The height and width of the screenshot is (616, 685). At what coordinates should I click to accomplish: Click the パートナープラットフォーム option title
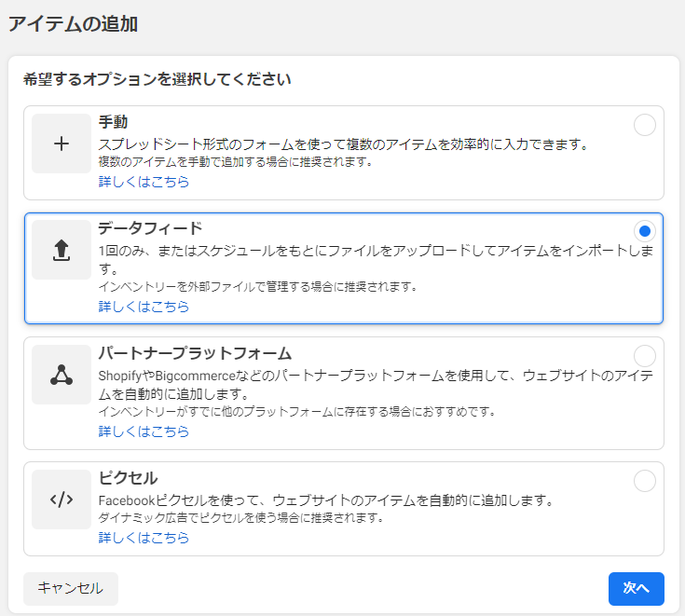click(x=195, y=353)
